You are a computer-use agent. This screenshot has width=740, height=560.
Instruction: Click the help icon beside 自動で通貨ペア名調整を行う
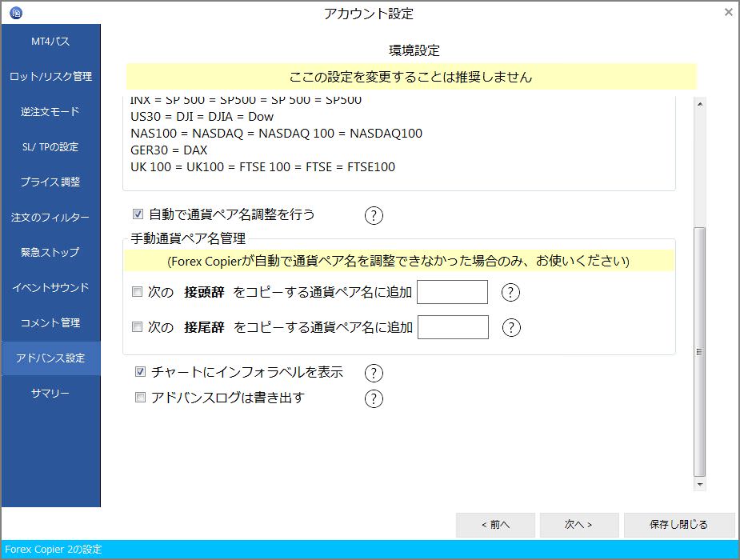click(374, 214)
